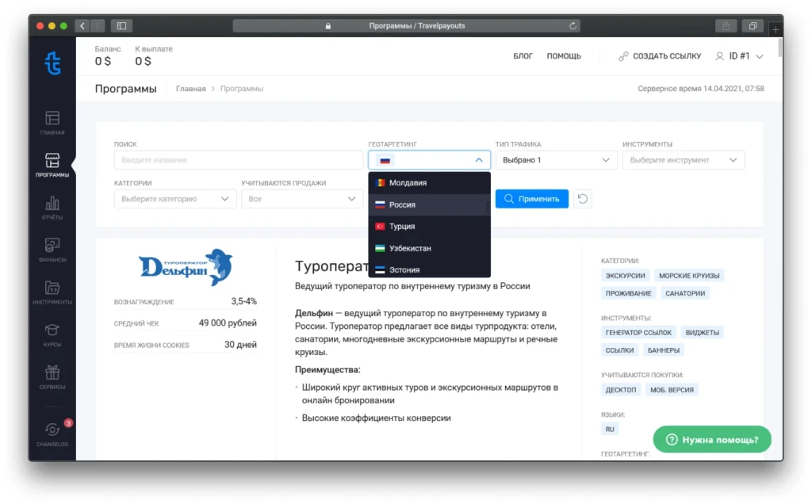This screenshot has height=504, width=812.
Task: Click the page vertical scrollbar
Action: pyautogui.click(x=780, y=48)
